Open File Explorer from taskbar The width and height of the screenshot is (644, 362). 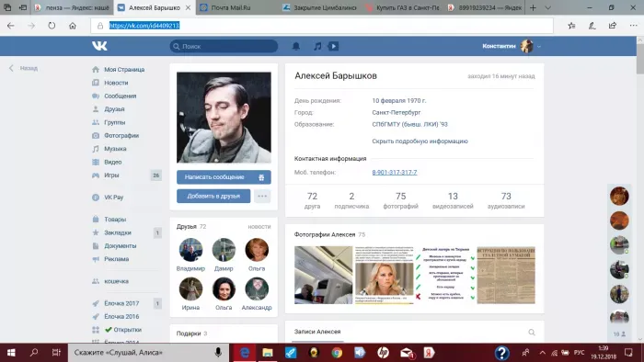268,353
